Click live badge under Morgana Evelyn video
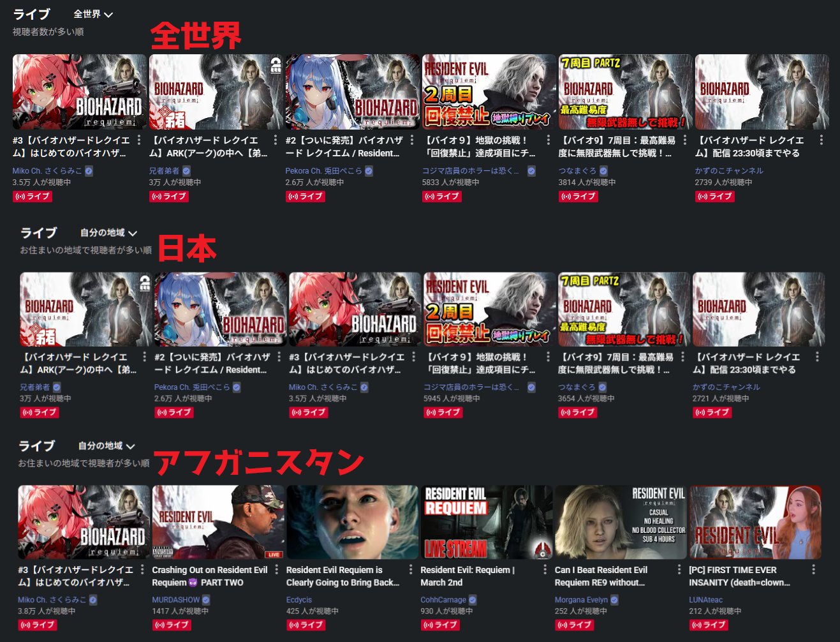This screenshot has width=840, height=642. tap(573, 625)
